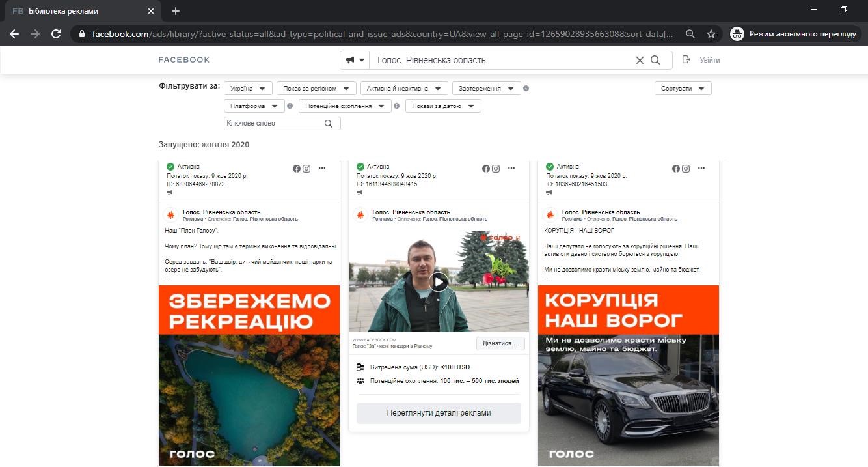Click keyword field magnifier icon
Image resolution: width=868 pixels, height=467 pixels.
(329, 123)
